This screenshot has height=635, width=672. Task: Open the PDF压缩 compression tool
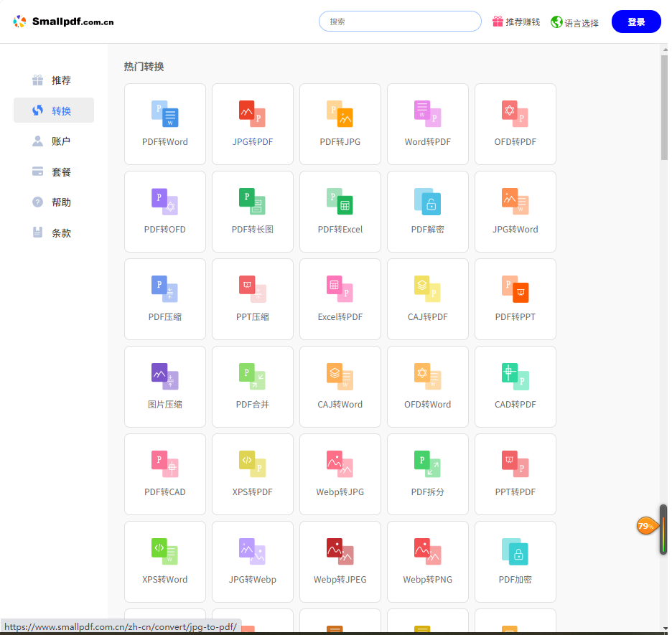(x=165, y=298)
